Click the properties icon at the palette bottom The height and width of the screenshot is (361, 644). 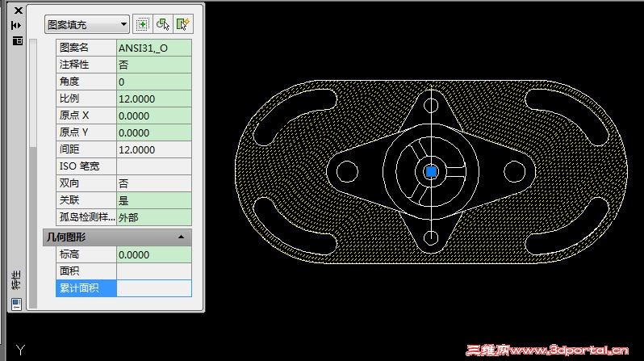tap(16, 304)
